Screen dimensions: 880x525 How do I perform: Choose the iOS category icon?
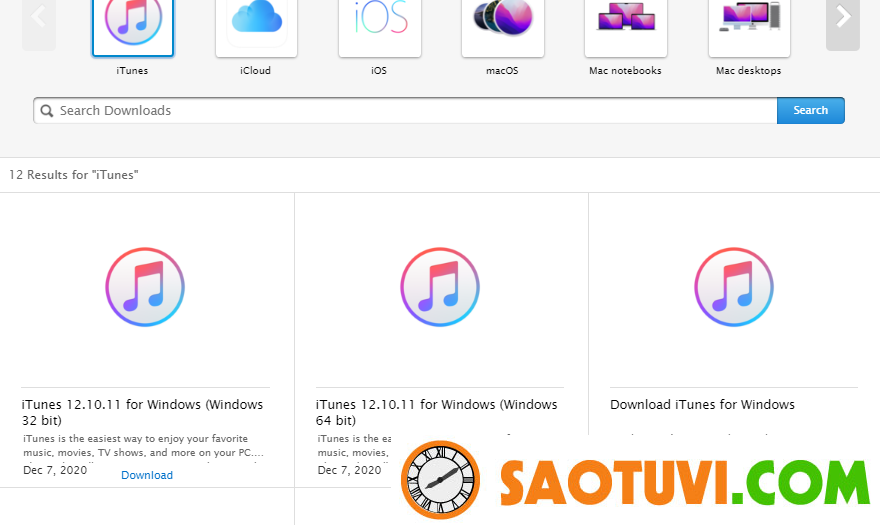click(x=379, y=25)
